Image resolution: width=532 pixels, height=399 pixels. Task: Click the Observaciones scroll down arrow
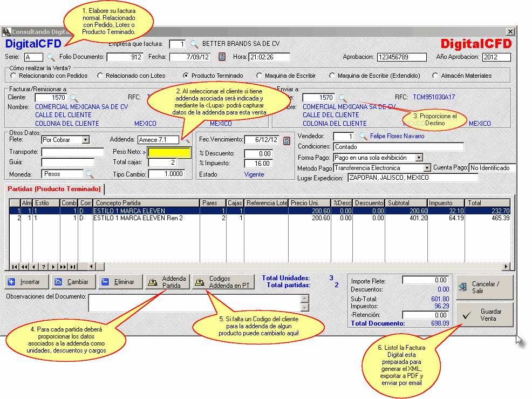(x=305, y=308)
